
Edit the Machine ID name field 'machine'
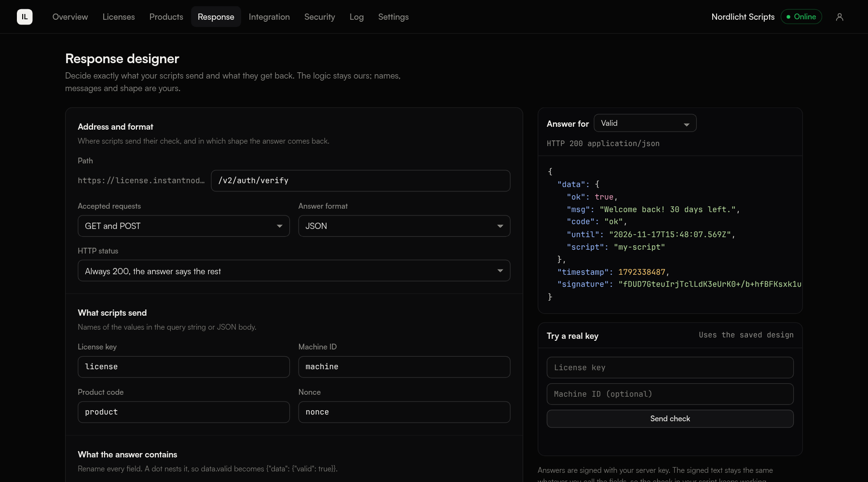404,367
